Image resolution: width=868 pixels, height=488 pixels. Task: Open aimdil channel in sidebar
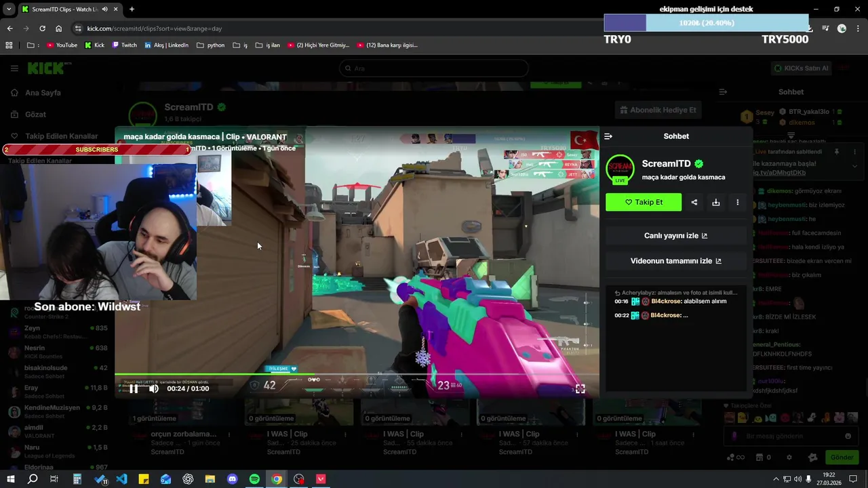click(58, 431)
